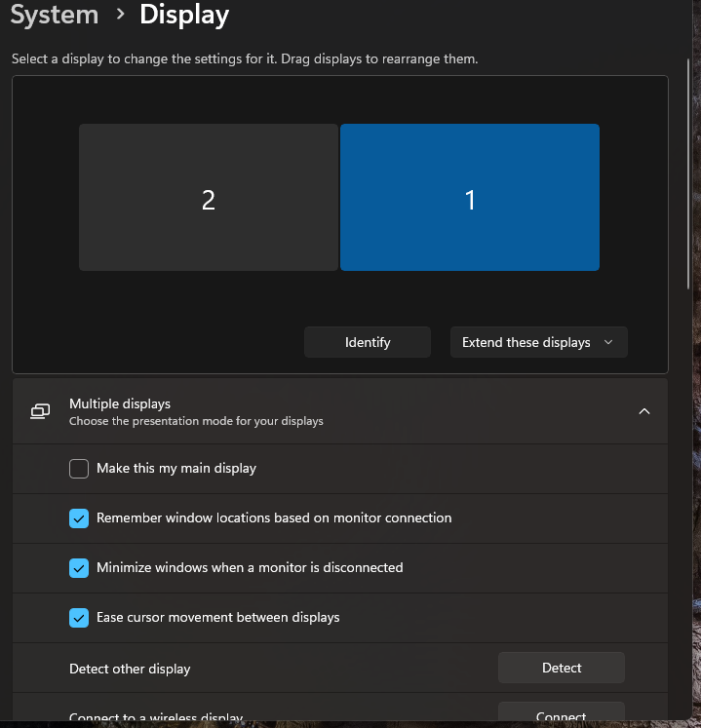Click the Display page heading
The height and width of the screenshot is (728, 701).
(184, 15)
